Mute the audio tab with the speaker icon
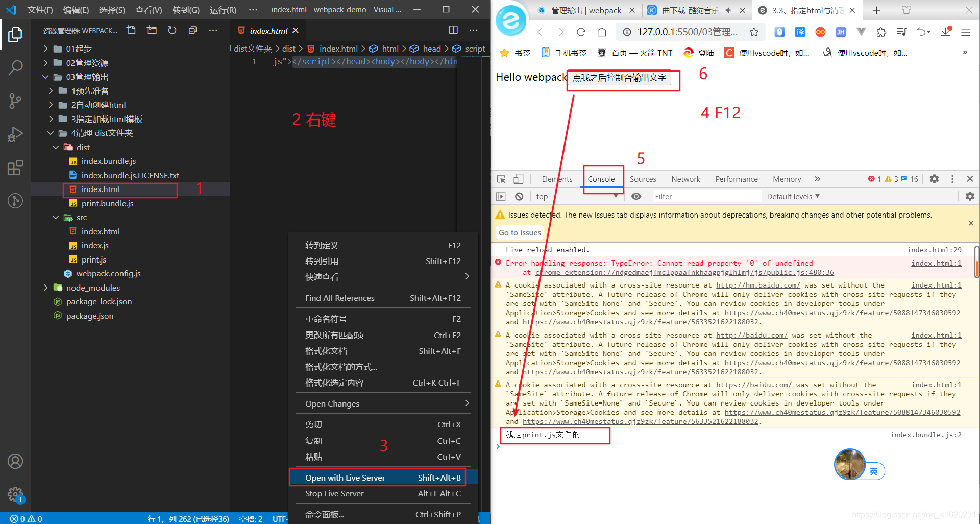 [728, 10]
